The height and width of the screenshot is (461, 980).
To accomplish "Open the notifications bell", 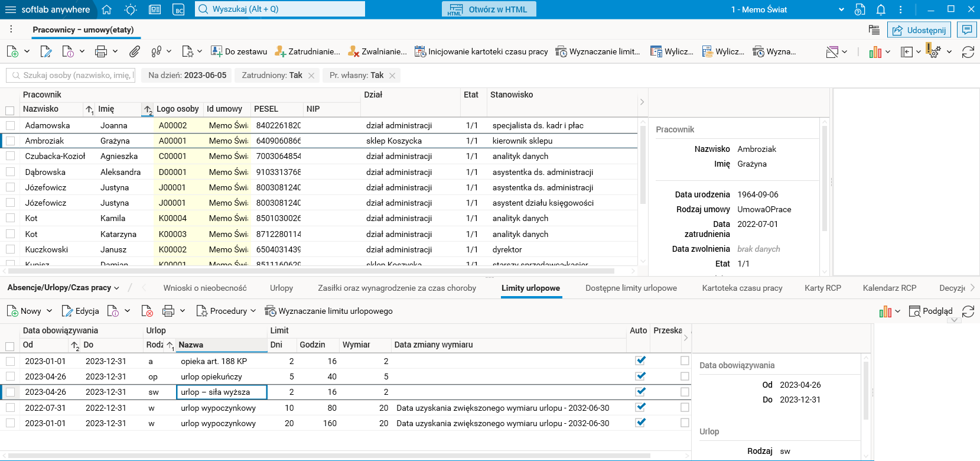I will click(x=881, y=9).
